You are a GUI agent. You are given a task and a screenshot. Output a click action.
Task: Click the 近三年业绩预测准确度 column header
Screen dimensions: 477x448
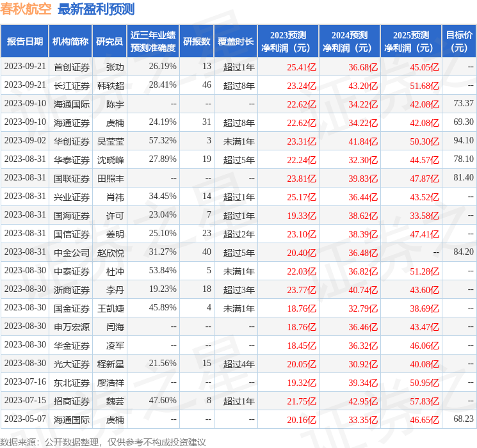pyautogui.click(x=153, y=42)
